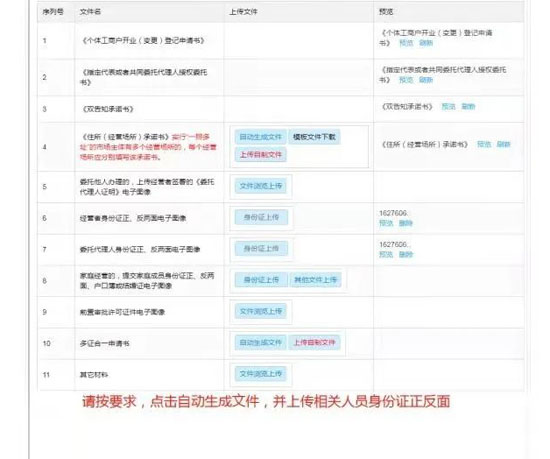Click 自动生成文件 in the 多证合一申请书 row
Image resolution: width=550 pixels, height=459 pixels.
(x=261, y=343)
